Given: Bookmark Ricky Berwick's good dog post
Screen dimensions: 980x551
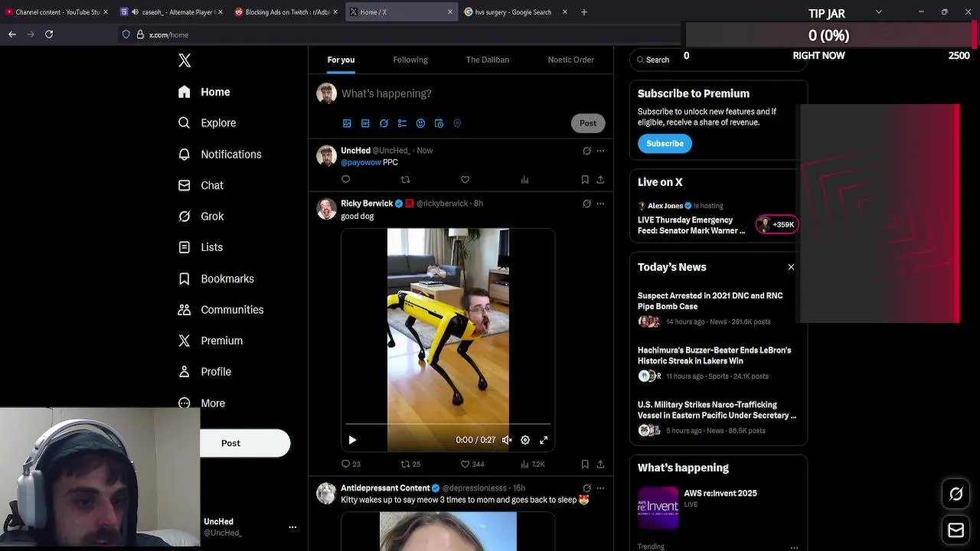Looking at the screenshot, I should 585,464.
